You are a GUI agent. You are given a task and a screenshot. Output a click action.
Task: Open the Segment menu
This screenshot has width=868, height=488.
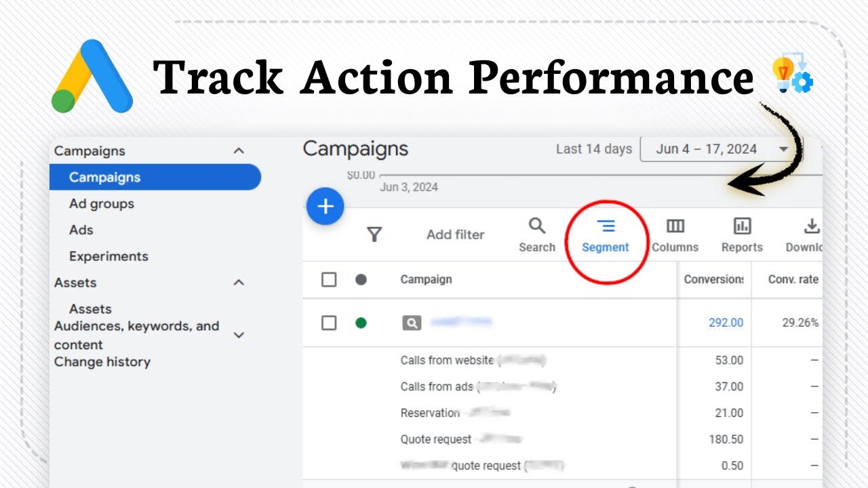tap(606, 235)
